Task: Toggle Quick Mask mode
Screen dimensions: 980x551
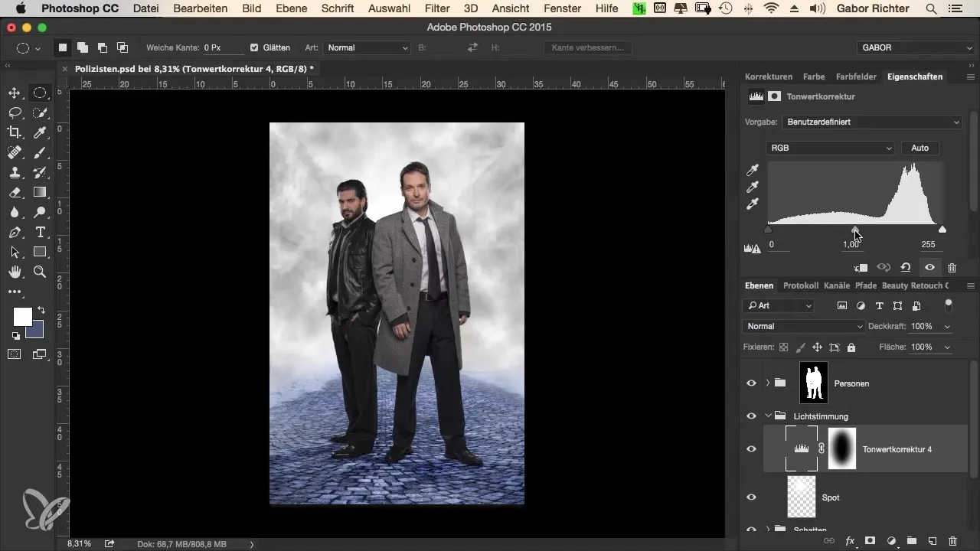Action: pyautogui.click(x=14, y=354)
